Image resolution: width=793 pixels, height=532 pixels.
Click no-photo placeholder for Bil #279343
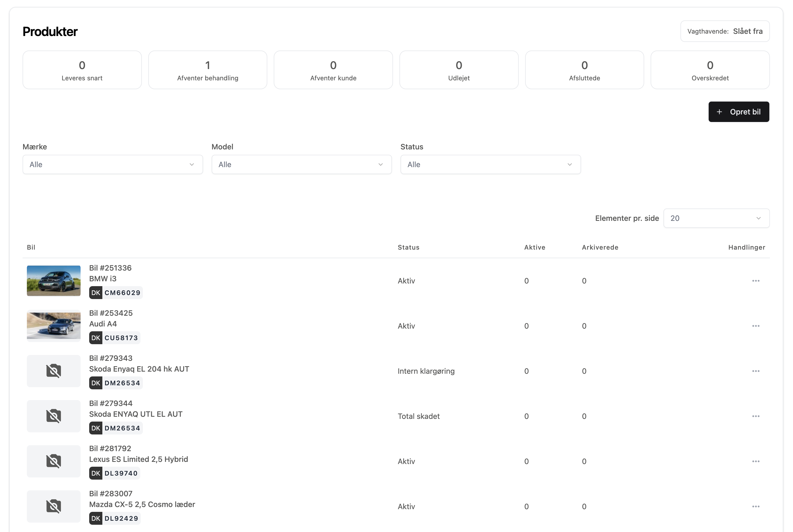pyautogui.click(x=53, y=371)
